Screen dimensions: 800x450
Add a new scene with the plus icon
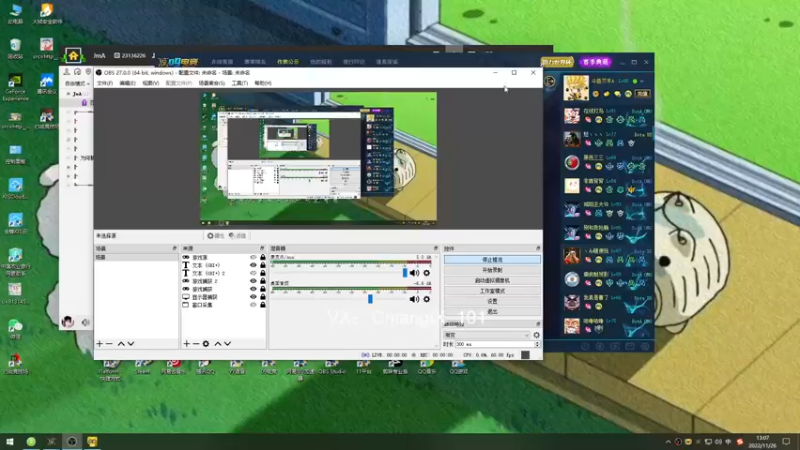coord(99,344)
